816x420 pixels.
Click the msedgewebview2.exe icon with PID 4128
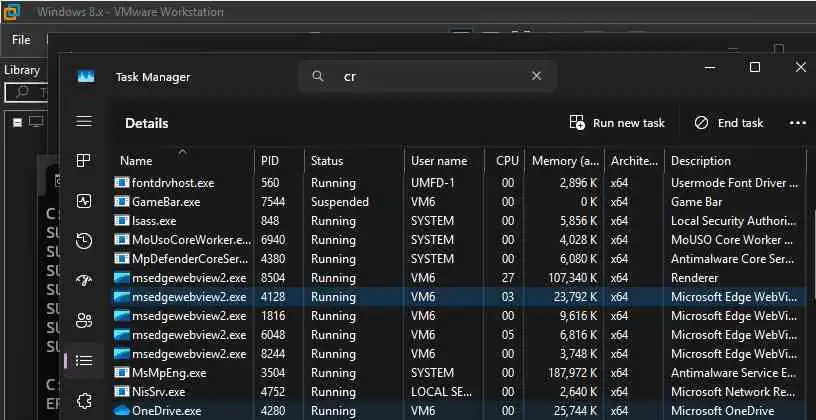(x=121, y=297)
